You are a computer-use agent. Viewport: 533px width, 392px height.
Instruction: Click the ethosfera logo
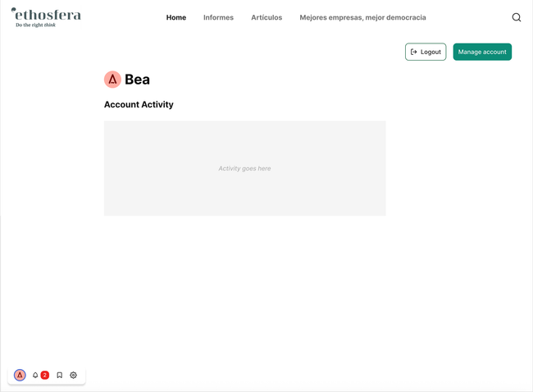click(46, 15)
